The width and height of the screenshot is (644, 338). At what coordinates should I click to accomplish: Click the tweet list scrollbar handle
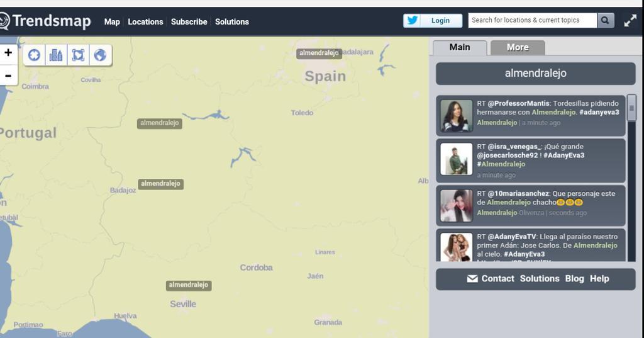point(631,108)
